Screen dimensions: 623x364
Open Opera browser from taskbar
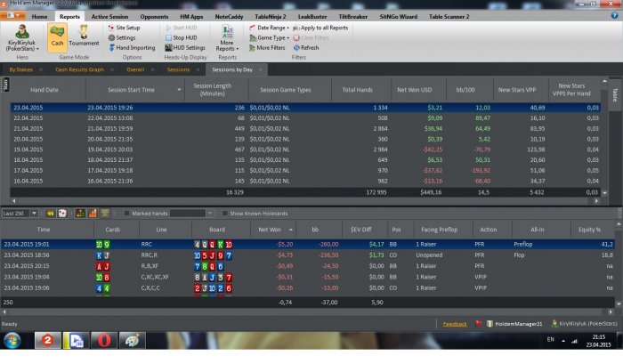(x=104, y=341)
